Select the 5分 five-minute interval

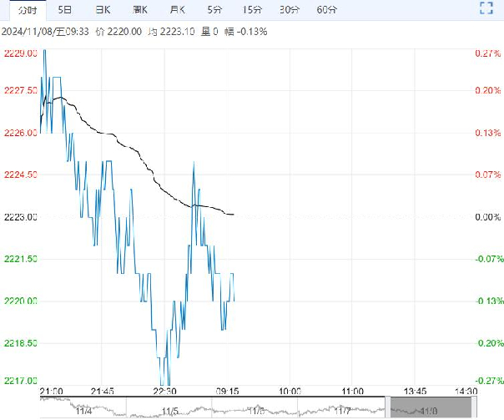[x=214, y=10]
